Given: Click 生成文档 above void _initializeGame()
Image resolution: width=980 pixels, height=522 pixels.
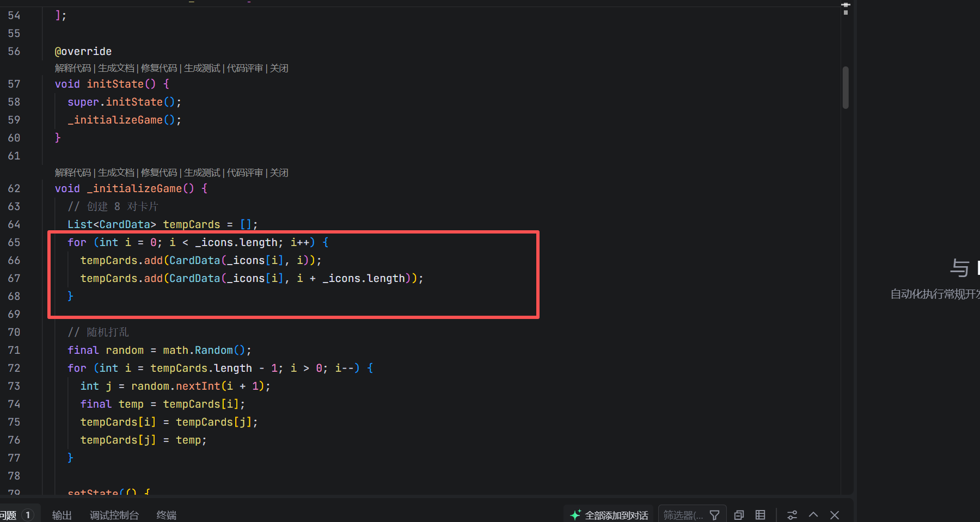Looking at the screenshot, I should [116, 173].
